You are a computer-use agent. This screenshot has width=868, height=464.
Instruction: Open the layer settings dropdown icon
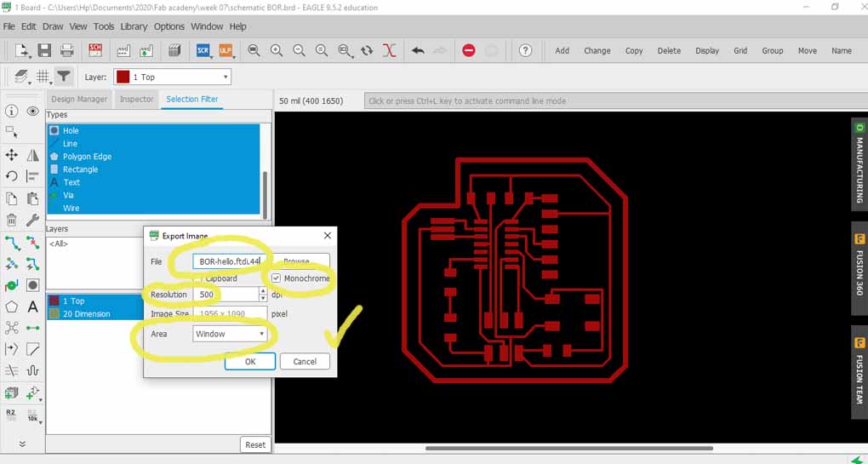click(21, 77)
